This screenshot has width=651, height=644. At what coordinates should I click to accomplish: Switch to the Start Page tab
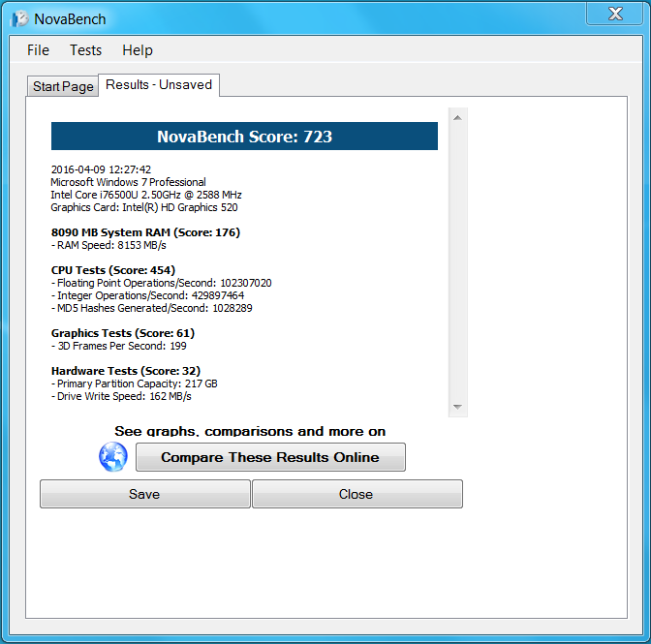click(63, 86)
